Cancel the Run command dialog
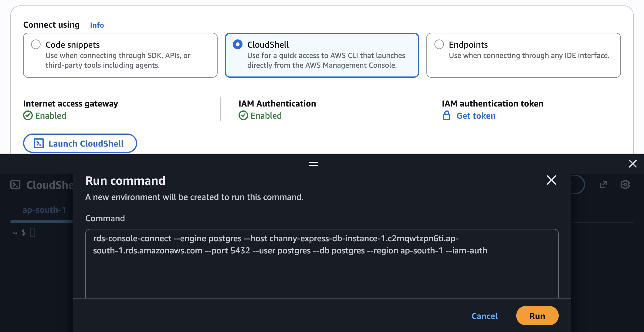Image resolution: width=644 pixels, height=332 pixels. 484,316
